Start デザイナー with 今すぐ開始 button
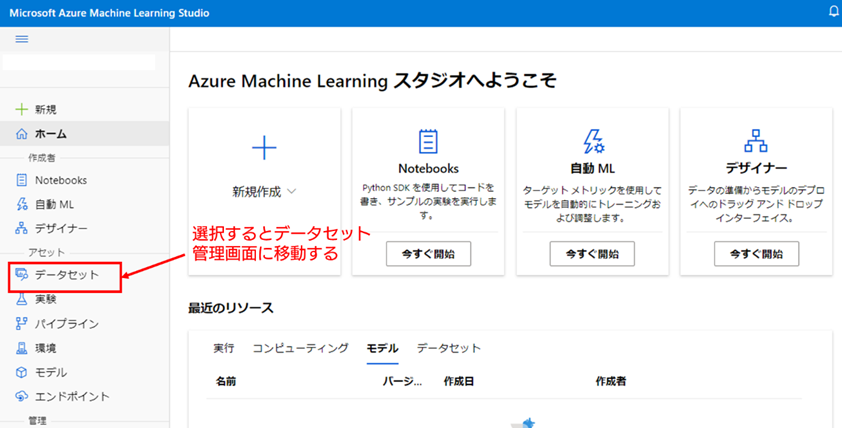 [757, 254]
